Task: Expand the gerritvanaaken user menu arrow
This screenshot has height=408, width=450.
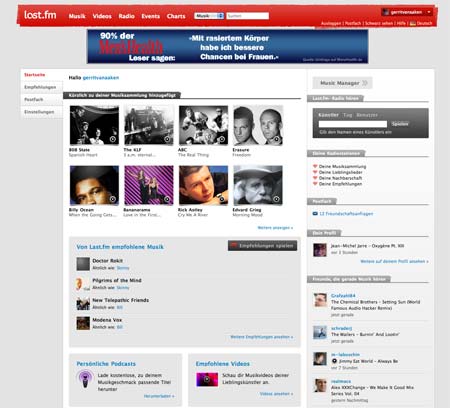Action: pyautogui.click(x=429, y=12)
